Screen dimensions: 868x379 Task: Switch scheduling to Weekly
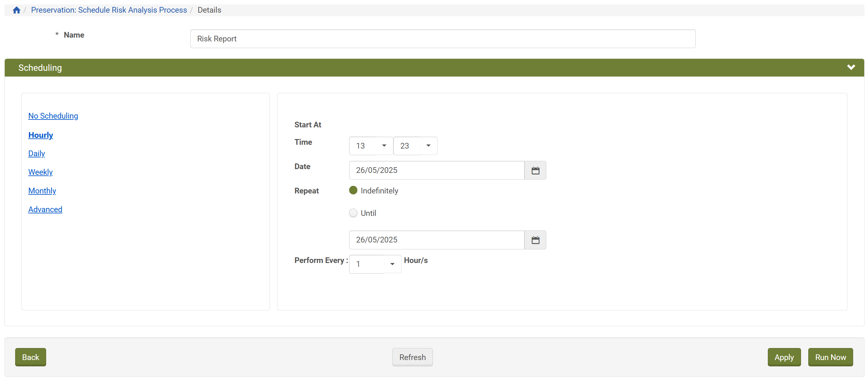click(x=40, y=172)
